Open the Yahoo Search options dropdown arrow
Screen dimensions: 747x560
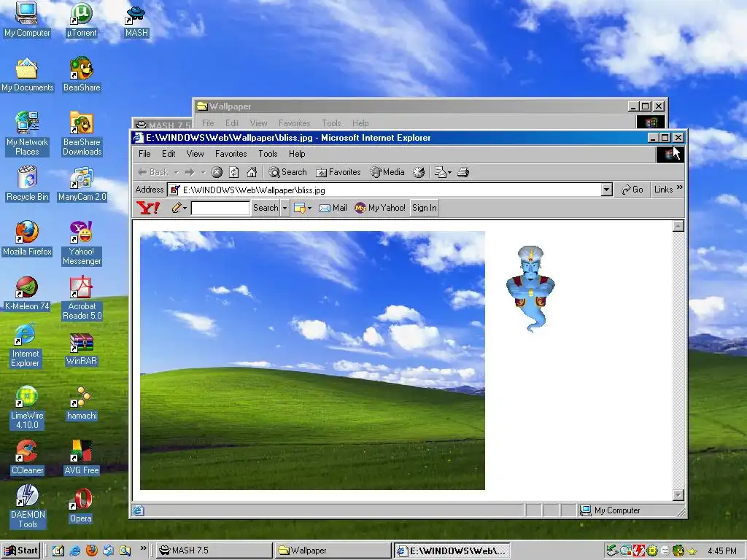pyautogui.click(x=285, y=208)
